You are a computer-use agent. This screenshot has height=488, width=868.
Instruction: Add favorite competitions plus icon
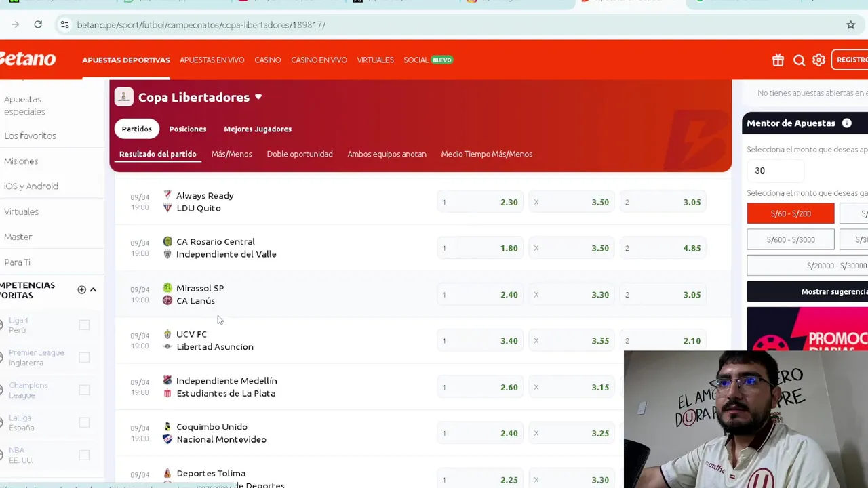[x=81, y=290]
